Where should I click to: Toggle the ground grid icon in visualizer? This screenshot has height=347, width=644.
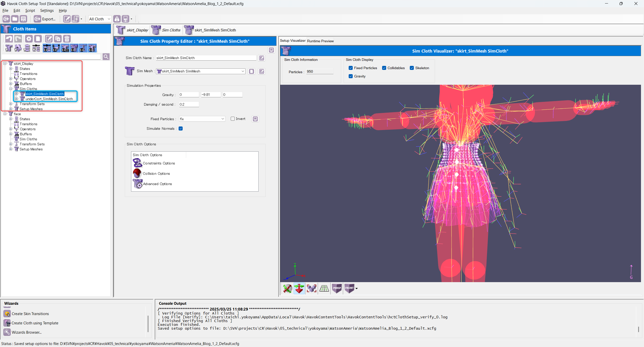[324, 288]
